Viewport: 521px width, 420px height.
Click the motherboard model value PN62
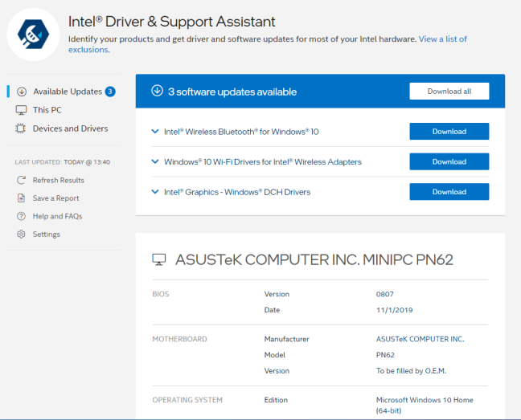pyautogui.click(x=385, y=355)
